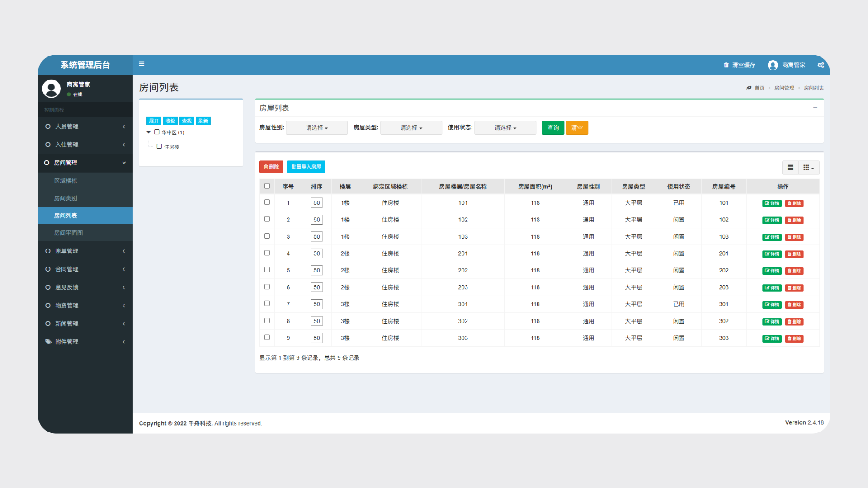Click the green 查询 button
868x488 pixels.
coord(553,128)
